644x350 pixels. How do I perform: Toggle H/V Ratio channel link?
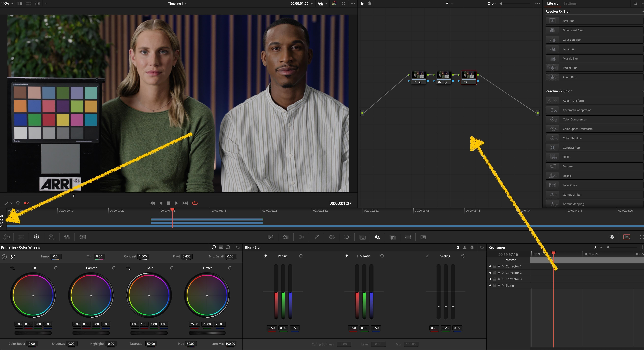pyautogui.click(x=346, y=256)
